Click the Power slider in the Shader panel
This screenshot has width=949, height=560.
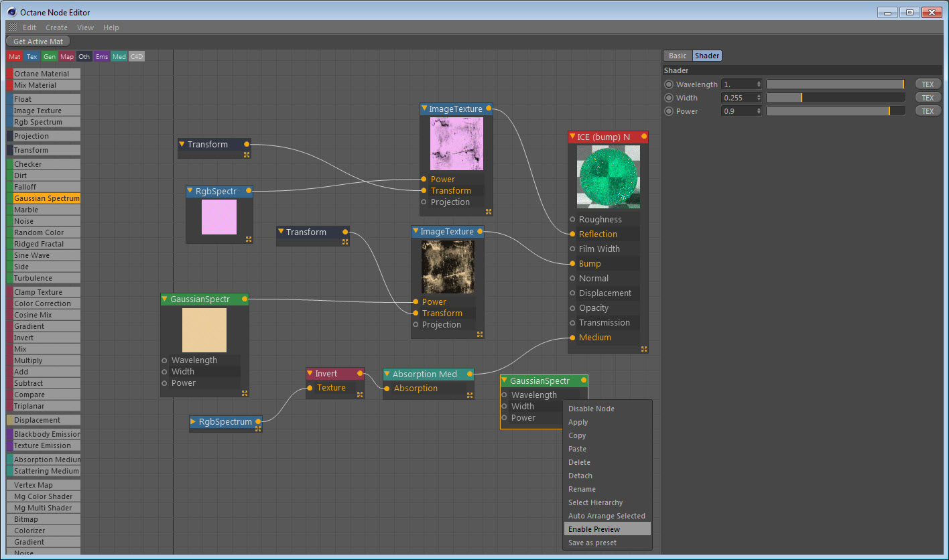pos(836,111)
